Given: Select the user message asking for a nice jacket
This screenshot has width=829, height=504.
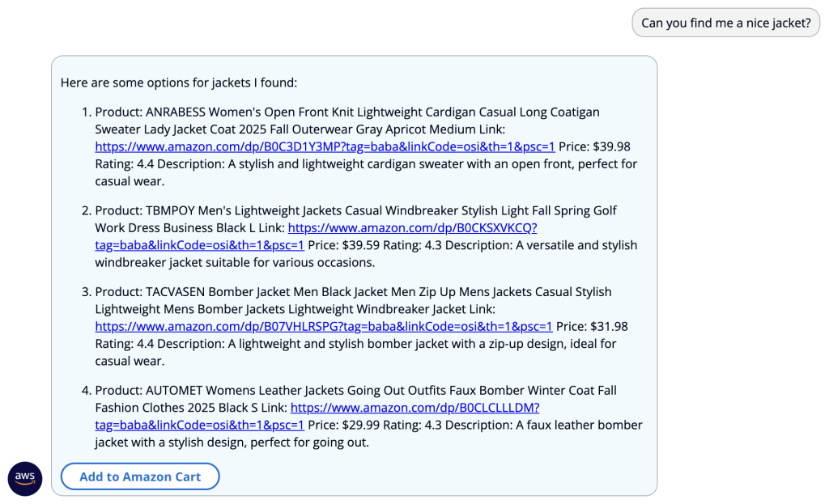Looking at the screenshot, I should (726, 23).
